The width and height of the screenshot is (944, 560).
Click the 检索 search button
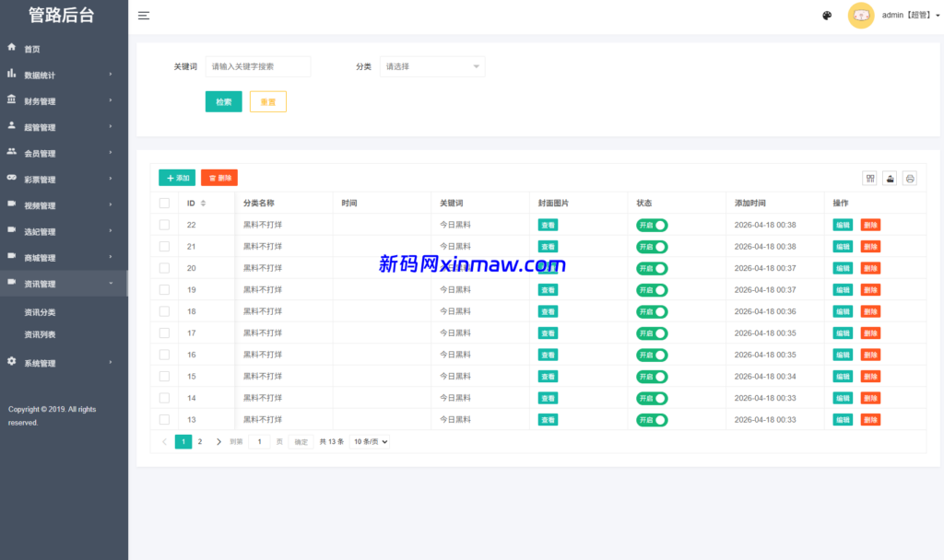click(223, 101)
